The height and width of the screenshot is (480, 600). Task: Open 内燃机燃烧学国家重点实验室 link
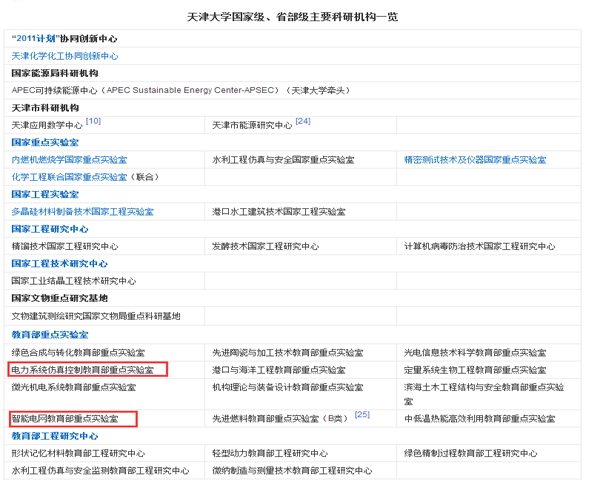coord(69,160)
